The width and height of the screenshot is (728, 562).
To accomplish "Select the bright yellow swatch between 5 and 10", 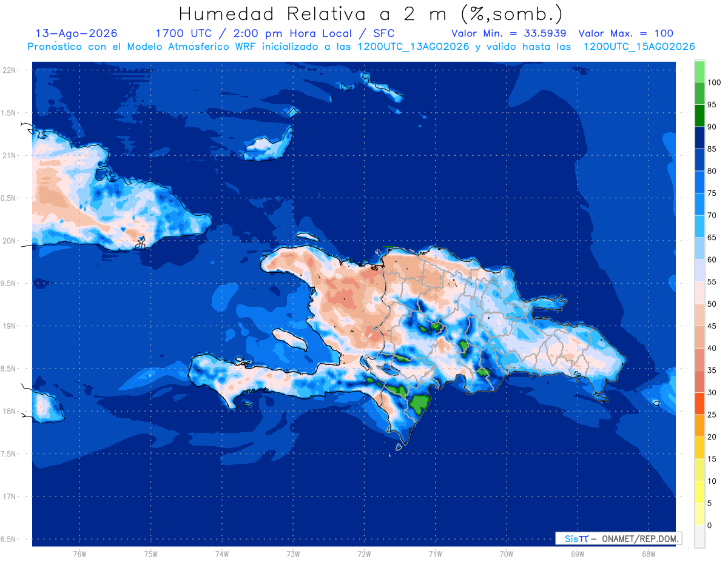I will click(x=699, y=492).
